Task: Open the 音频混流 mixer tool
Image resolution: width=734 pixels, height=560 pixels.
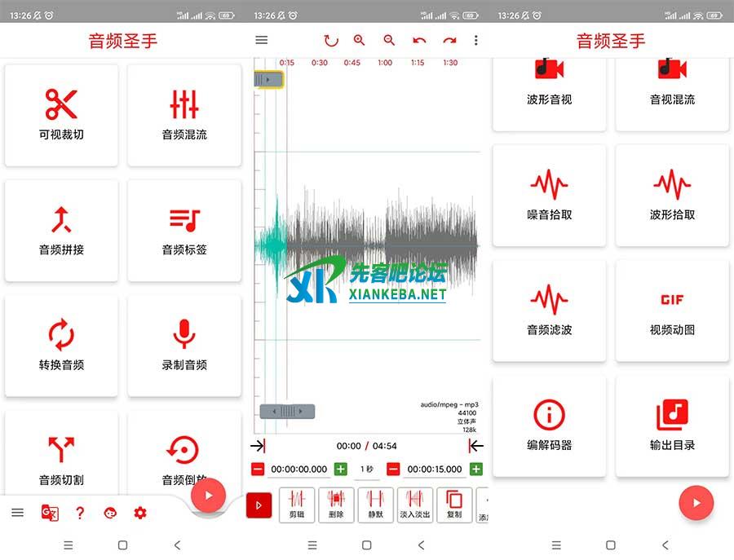Action: [x=184, y=115]
